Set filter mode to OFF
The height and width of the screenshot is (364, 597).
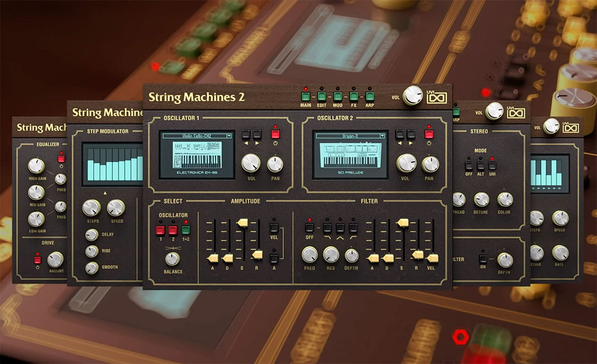(309, 228)
